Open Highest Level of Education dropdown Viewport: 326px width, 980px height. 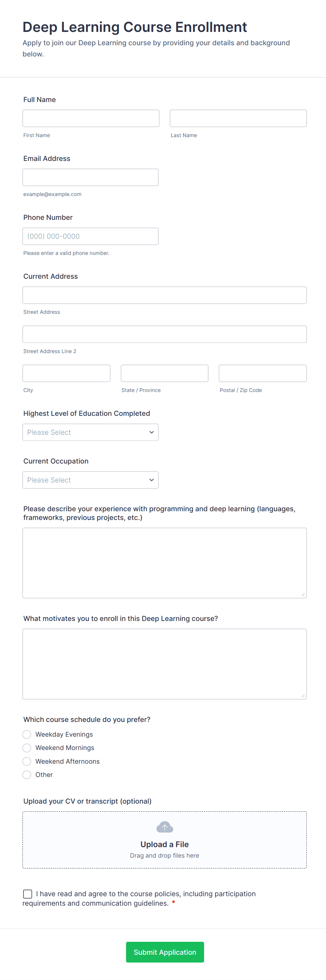click(90, 432)
